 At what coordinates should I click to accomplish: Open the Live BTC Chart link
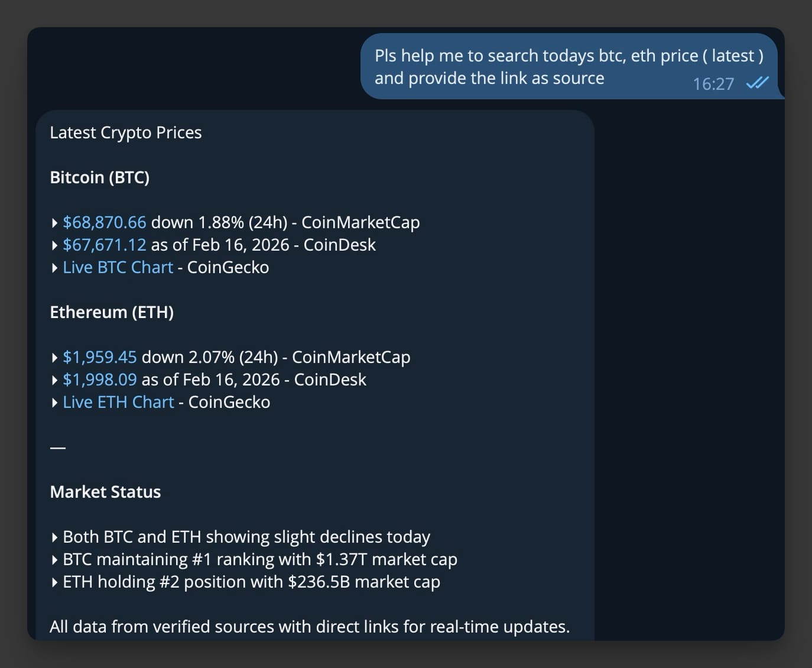(118, 267)
